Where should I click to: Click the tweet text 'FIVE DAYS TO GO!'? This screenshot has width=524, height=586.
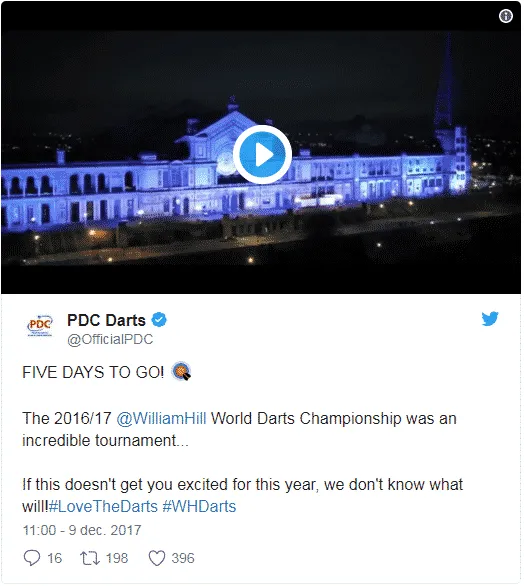click(x=93, y=372)
